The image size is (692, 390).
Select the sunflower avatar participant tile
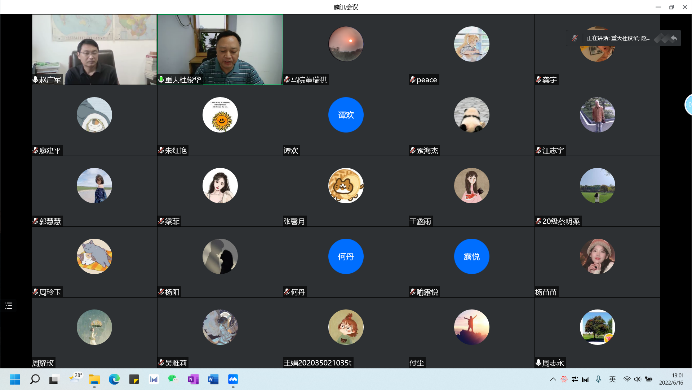click(x=220, y=120)
